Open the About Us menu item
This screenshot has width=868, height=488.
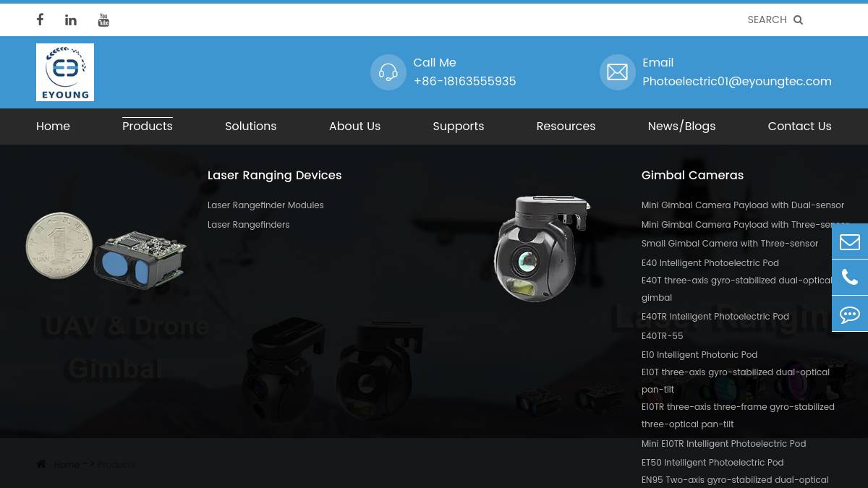tap(354, 127)
